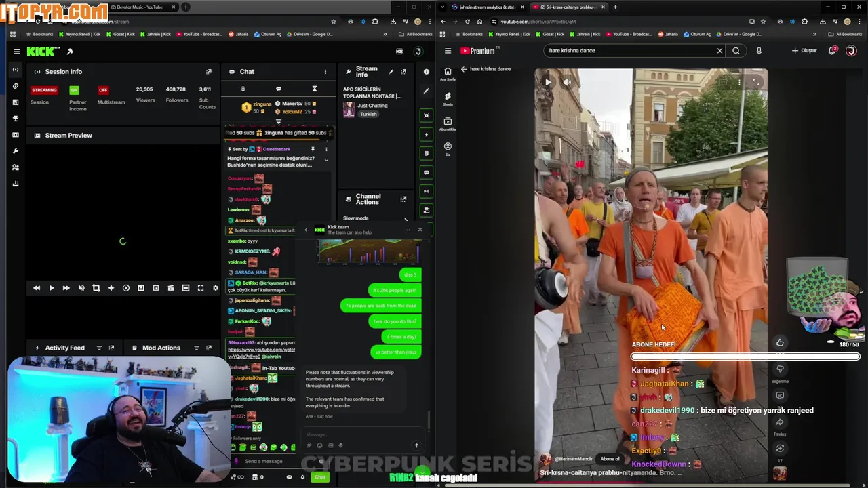Open the chat settings gear near Chat button
Viewport: 868px width, 488px height.
tap(302, 477)
